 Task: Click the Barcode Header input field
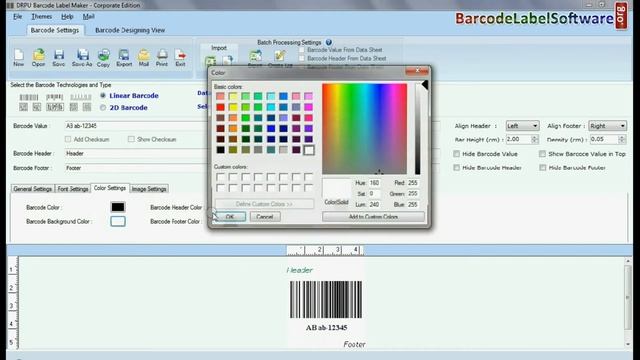pyautogui.click(x=137, y=153)
